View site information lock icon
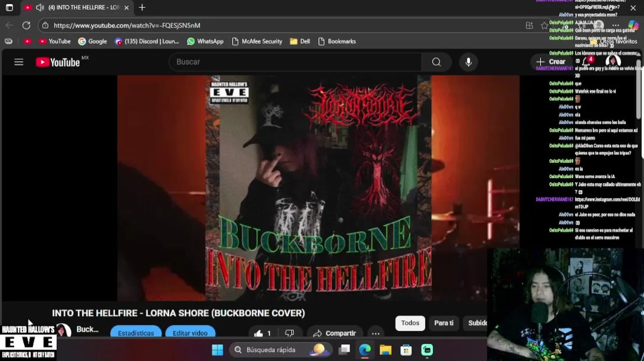 pos(45,25)
